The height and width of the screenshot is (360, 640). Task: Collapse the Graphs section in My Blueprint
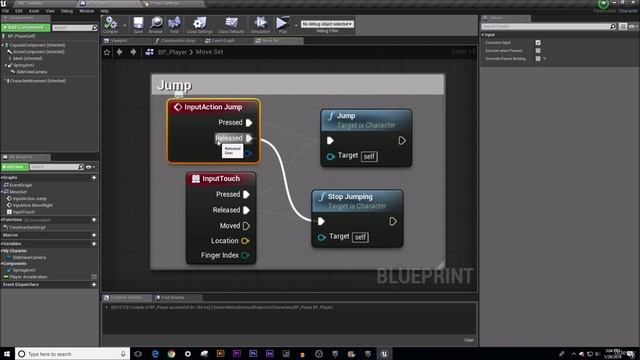pyautogui.click(x=2, y=178)
